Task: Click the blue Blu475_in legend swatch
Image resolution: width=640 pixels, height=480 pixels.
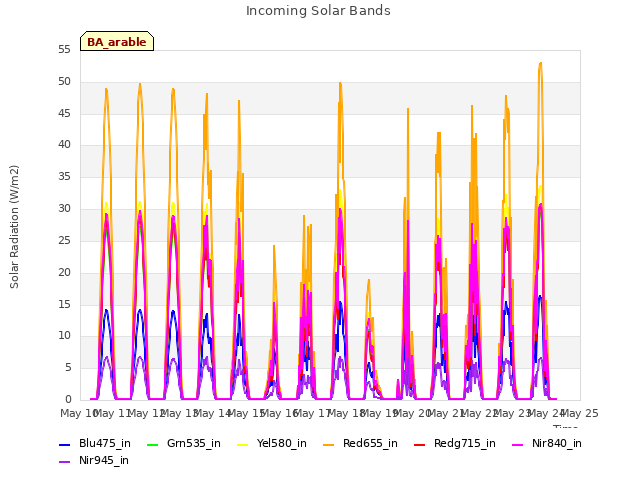Action: pyautogui.click(x=65, y=444)
